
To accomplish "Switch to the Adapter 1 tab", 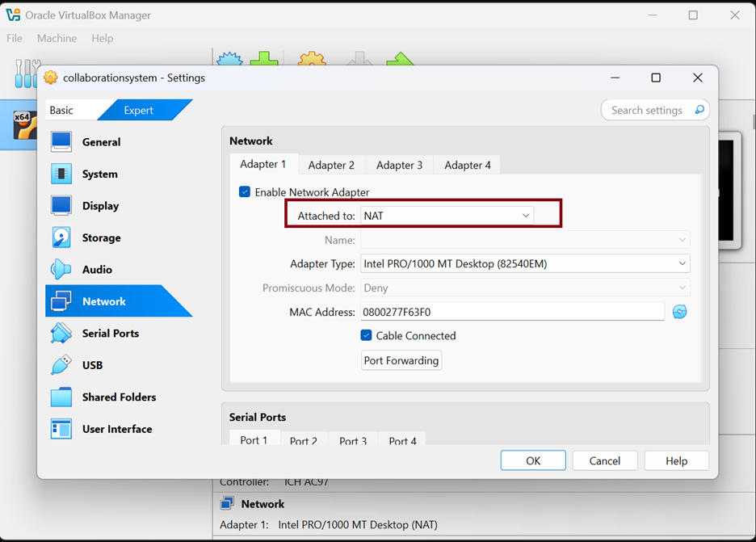I will tap(263, 164).
